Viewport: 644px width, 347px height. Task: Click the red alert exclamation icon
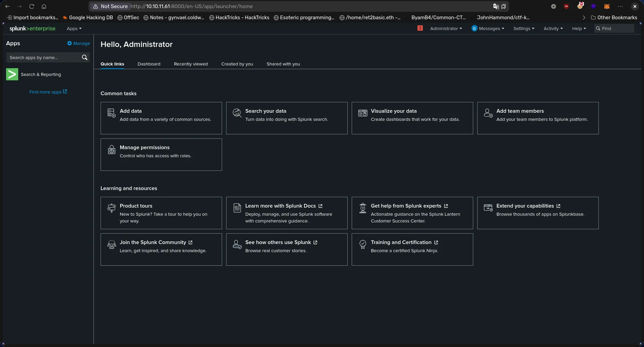pos(420,28)
